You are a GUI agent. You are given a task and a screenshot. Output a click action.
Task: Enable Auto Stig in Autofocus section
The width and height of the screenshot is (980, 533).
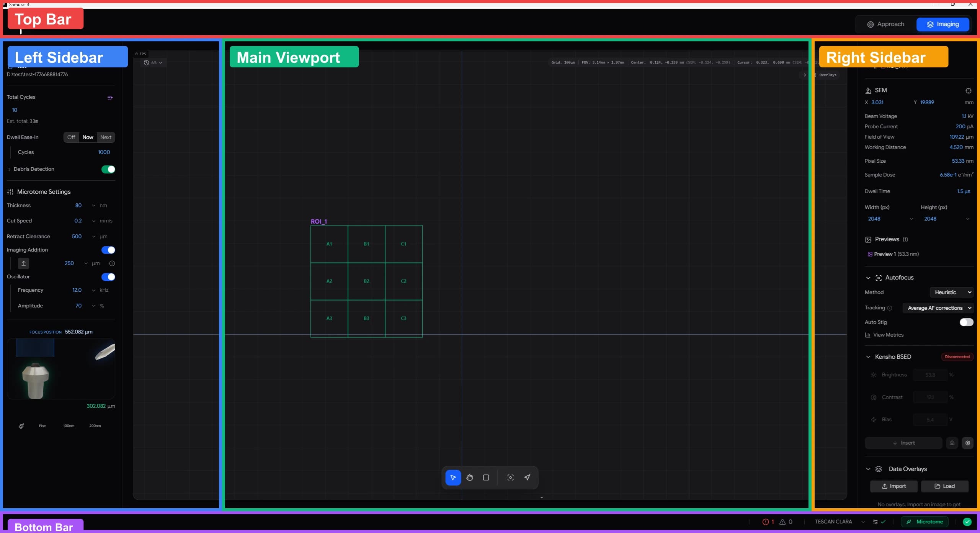tap(966, 322)
